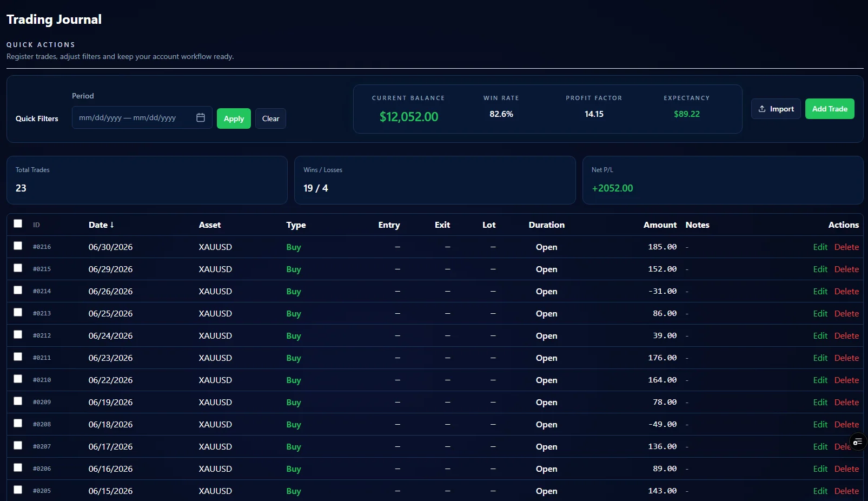The image size is (868, 501).
Task: Edit trade #0206
Action: tap(820, 469)
